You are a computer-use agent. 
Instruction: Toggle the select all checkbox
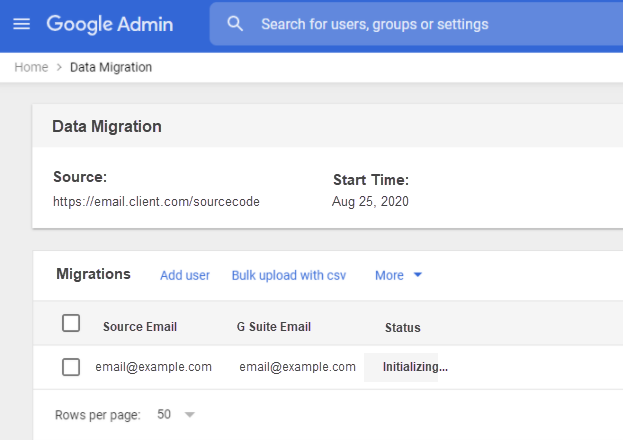coord(71,323)
